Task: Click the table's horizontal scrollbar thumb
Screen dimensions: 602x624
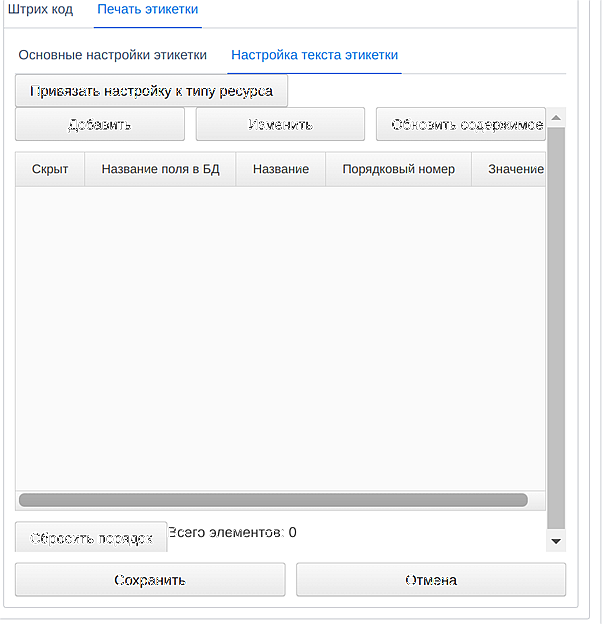Action: [x=273, y=500]
